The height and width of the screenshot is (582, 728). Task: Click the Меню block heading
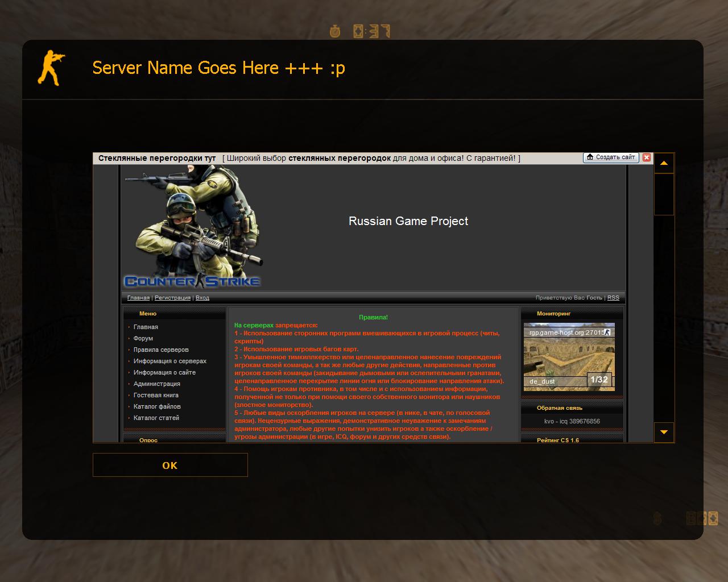click(x=148, y=313)
